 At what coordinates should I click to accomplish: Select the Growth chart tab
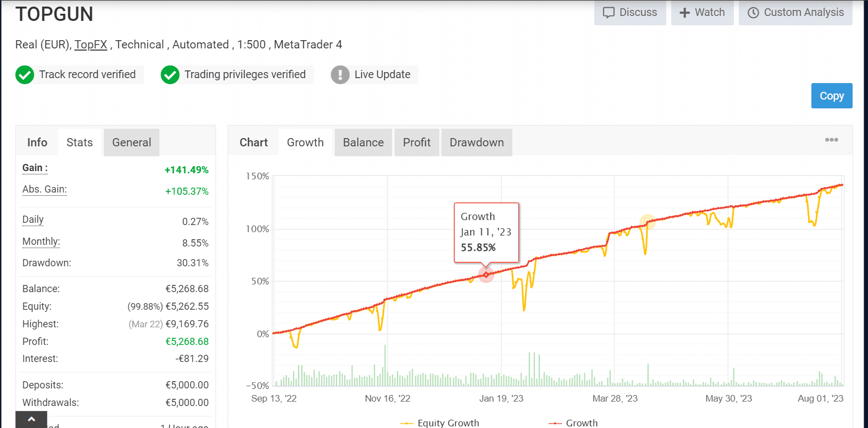click(305, 142)
